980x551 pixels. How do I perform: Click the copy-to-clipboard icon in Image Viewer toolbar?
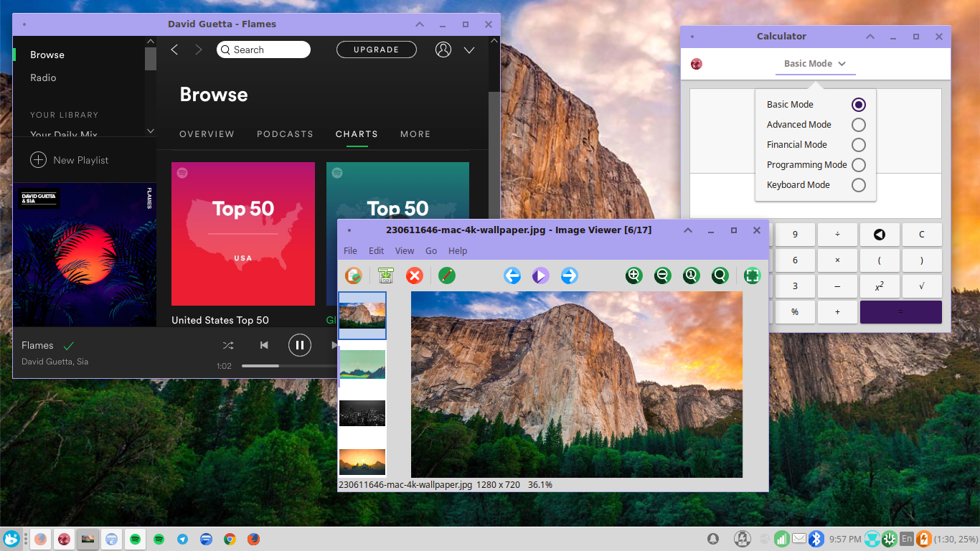(x=353, y=275)
